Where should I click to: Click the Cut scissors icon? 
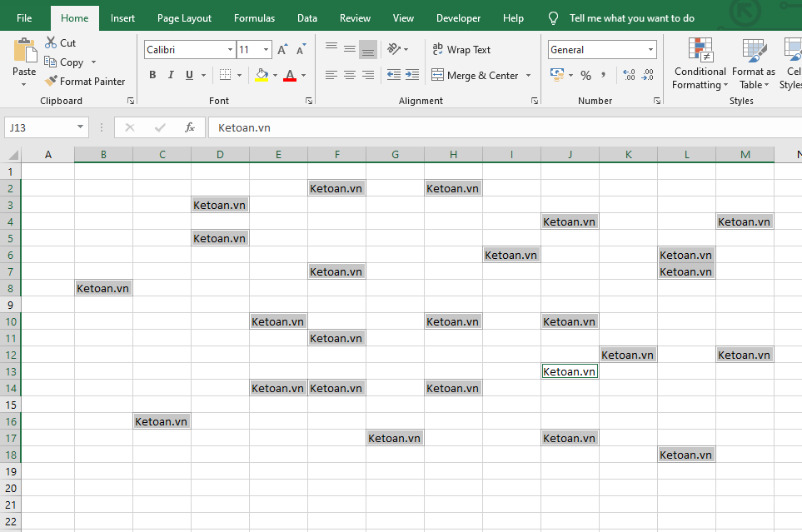pyautogui.click(x=52, y=42)
